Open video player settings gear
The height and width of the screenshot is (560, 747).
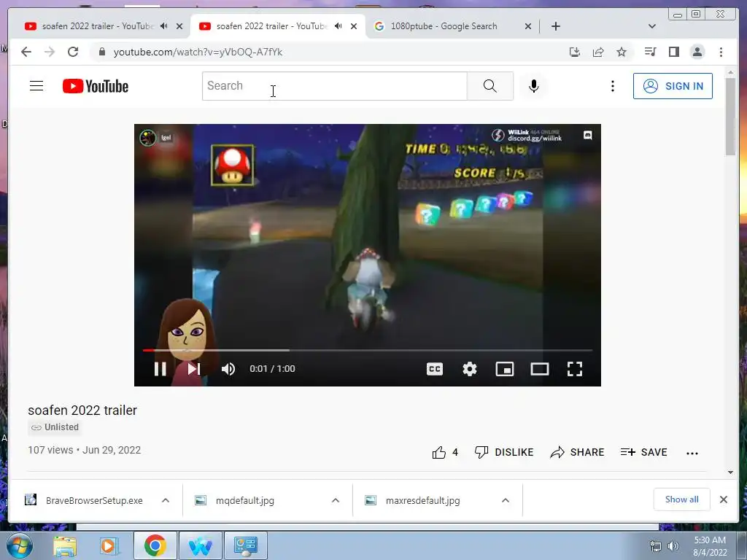pos(470,368)
